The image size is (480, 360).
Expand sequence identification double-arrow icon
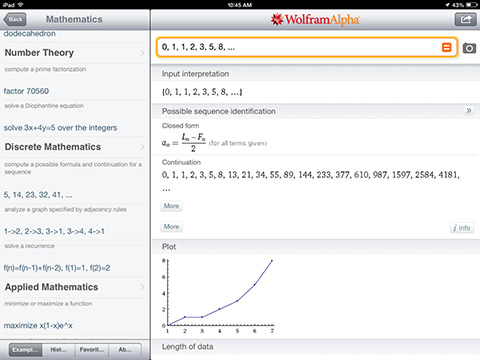(x=469, y=110)
